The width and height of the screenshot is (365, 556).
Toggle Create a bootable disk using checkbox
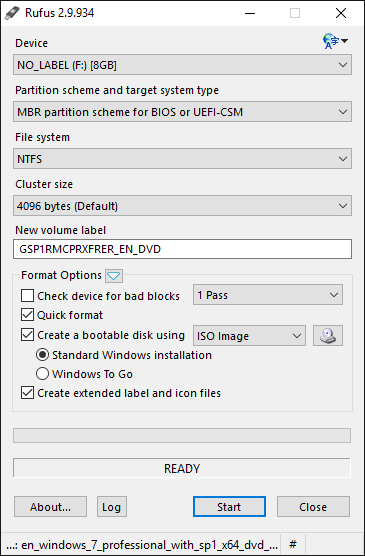(27, 335)
